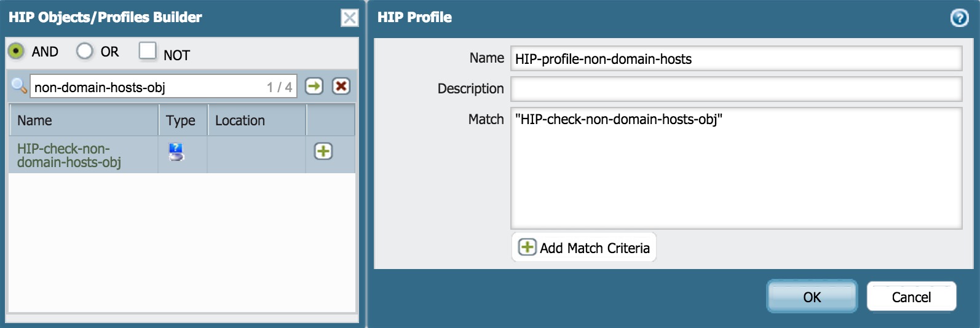
Task: Close the HIP Objects/Profiles Builder panel
Action: (x=349, y=18)
